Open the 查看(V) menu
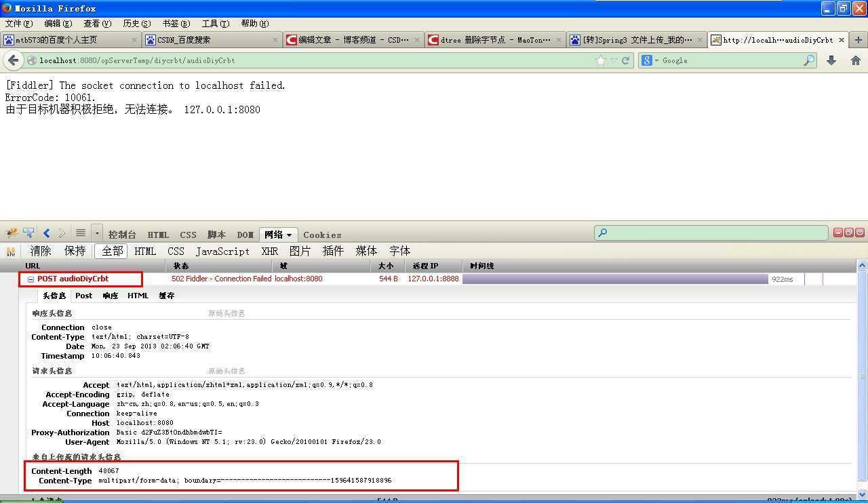 click(98, 23)
